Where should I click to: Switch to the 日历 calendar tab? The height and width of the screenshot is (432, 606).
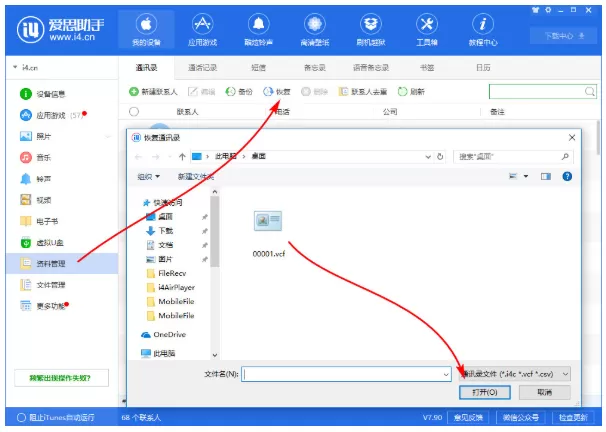tap(483, 68)
